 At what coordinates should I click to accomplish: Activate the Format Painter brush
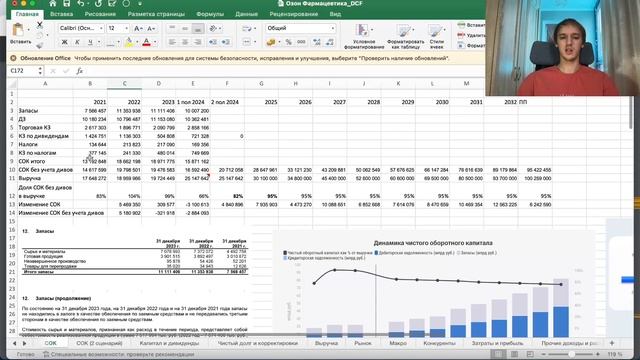point(40,45)
